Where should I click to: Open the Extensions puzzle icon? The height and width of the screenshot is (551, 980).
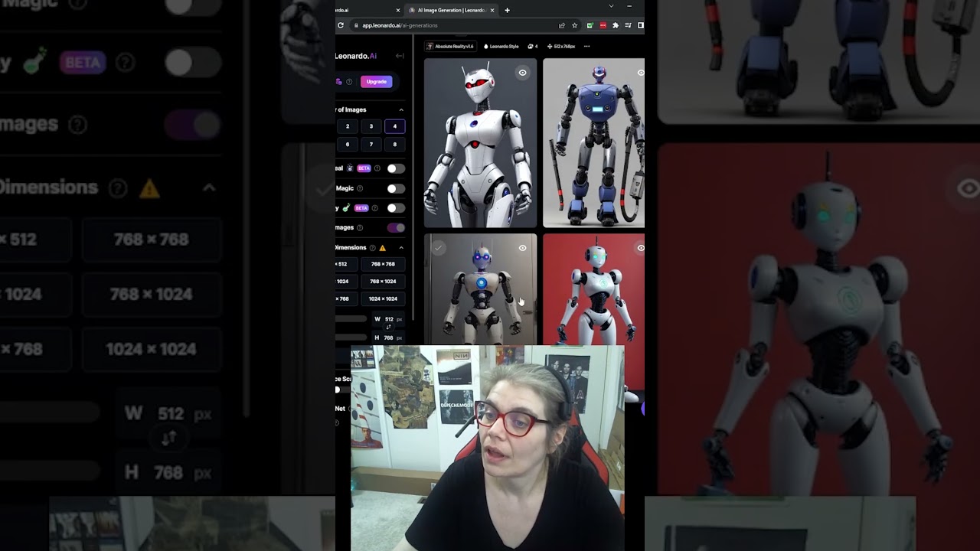coord(616,25)
